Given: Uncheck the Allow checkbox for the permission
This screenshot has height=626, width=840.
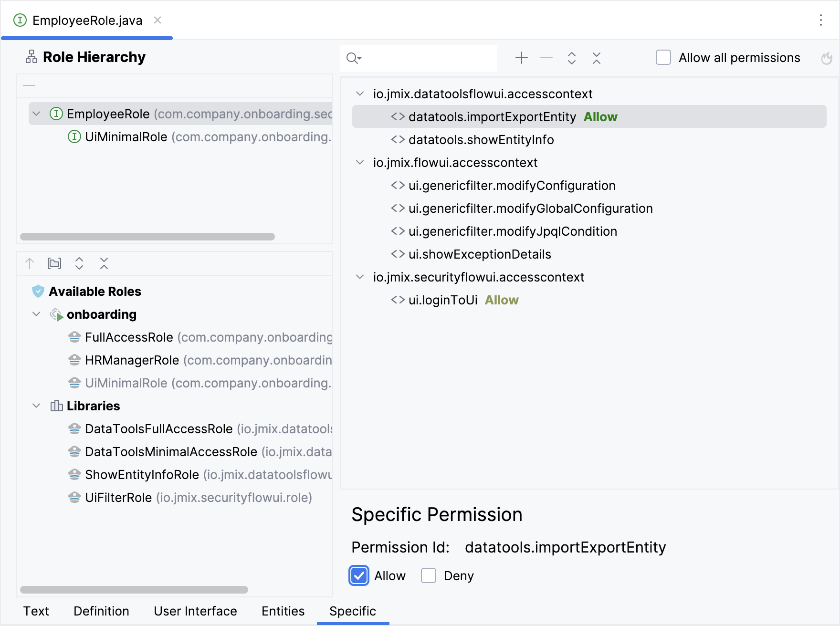Looking at the screenshot, I should [359, 575].
